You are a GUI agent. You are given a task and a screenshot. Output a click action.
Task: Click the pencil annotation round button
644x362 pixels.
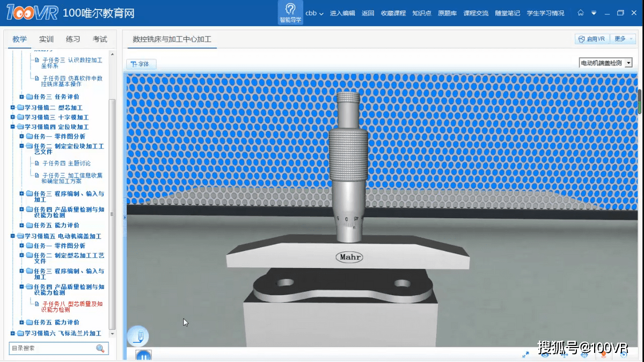coord(138,336)
